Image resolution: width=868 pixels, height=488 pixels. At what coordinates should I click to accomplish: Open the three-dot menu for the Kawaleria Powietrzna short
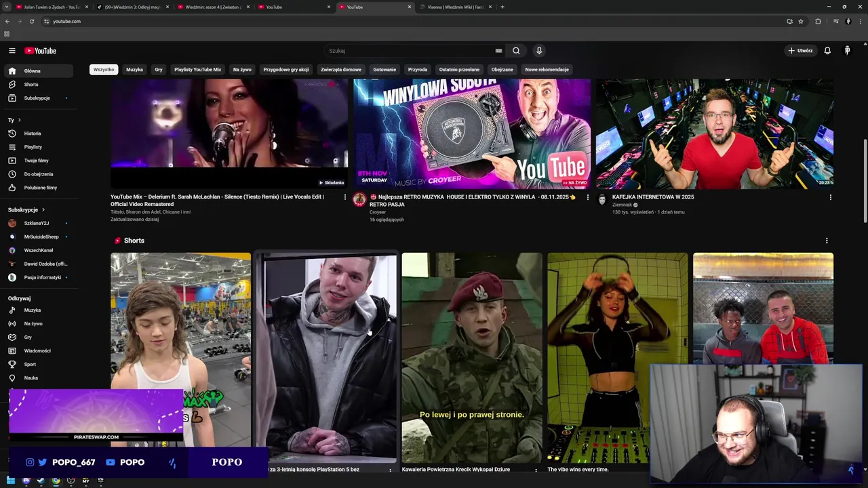pyautogui.click(x=536, y=470)
